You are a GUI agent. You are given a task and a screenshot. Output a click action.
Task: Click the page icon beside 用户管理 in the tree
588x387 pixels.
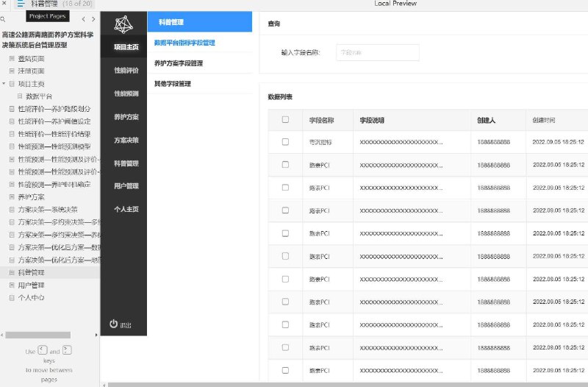pyautogui.click(x=12, y=285)
